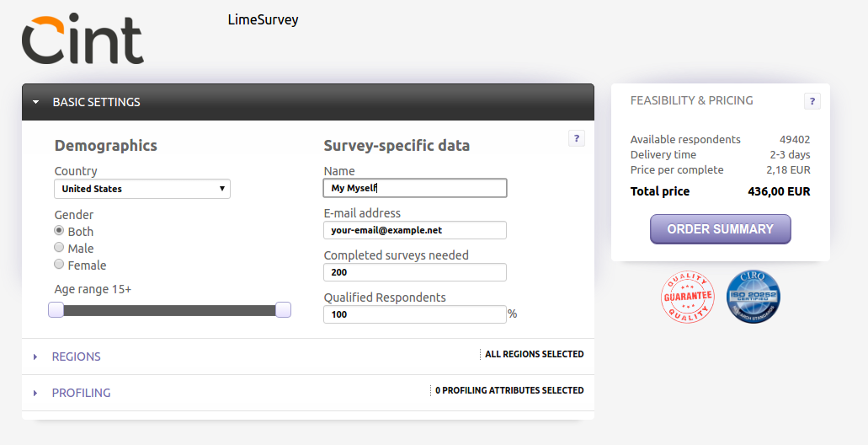Click the Name input field

point(415,188)
